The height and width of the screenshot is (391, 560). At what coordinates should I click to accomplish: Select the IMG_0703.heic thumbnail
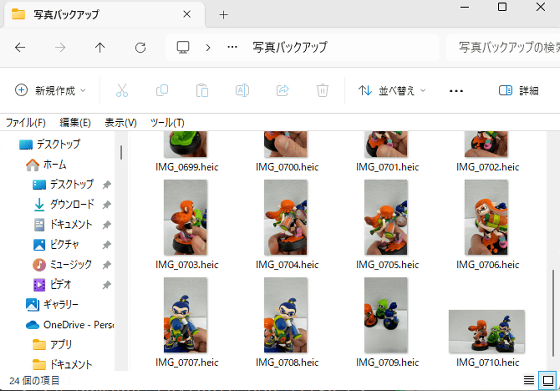pos(185,217)
